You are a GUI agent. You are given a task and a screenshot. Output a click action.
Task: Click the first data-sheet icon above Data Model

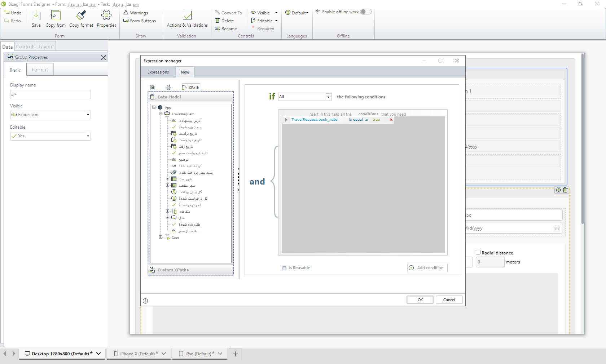152,88
